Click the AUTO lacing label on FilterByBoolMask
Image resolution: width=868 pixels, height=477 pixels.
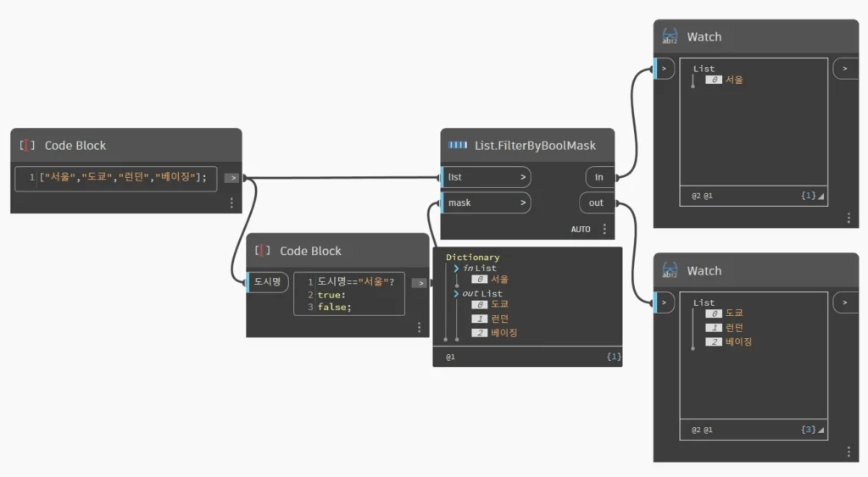pyautogui.click(x=581, y=229)
